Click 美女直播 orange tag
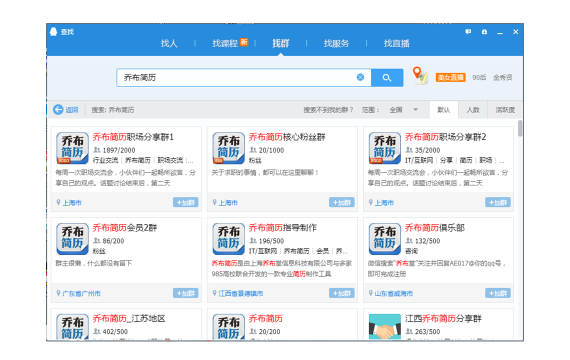 coord(450,77)
